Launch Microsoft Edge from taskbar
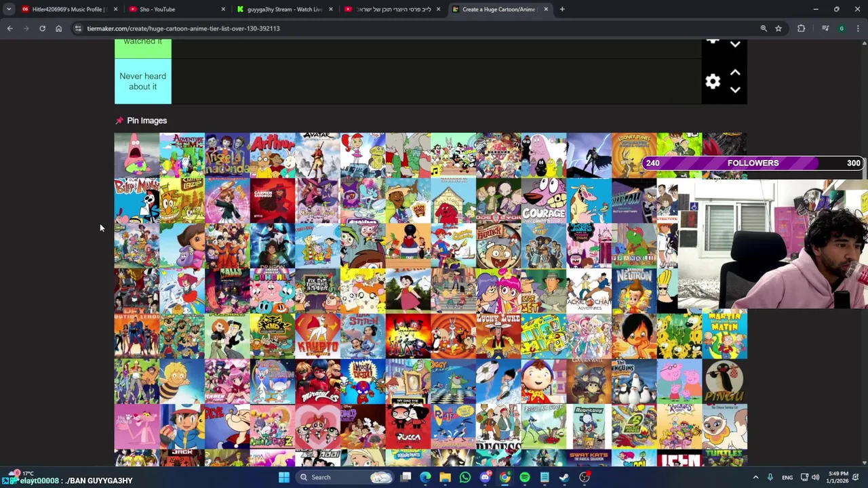Image resolution: width=868 pixels, height=488 pixels. 425,477
